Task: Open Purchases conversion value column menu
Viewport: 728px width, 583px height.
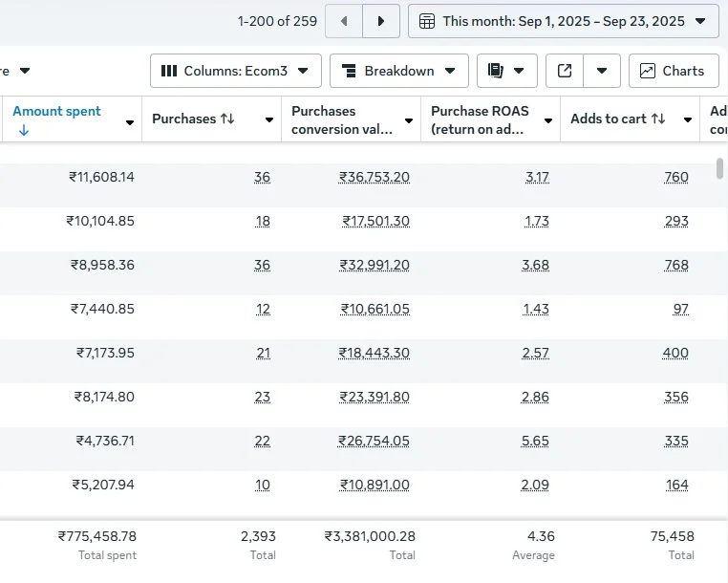Action: point(409,121)
